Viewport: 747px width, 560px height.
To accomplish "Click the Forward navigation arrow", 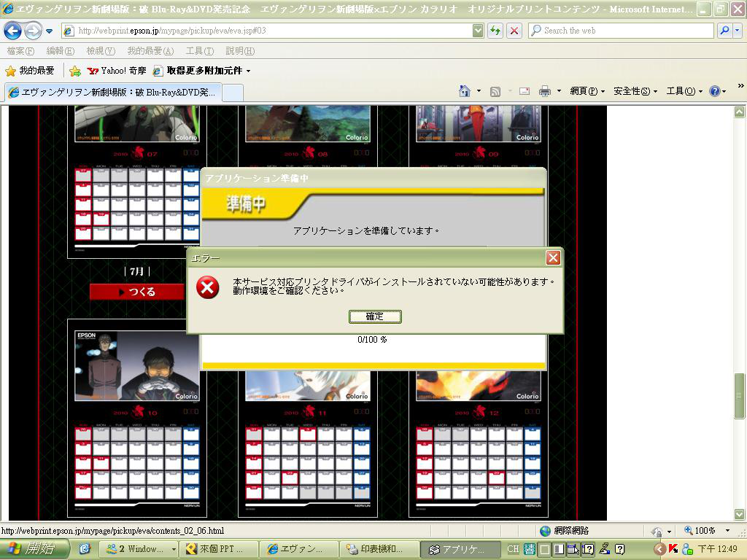I will 33,31.
